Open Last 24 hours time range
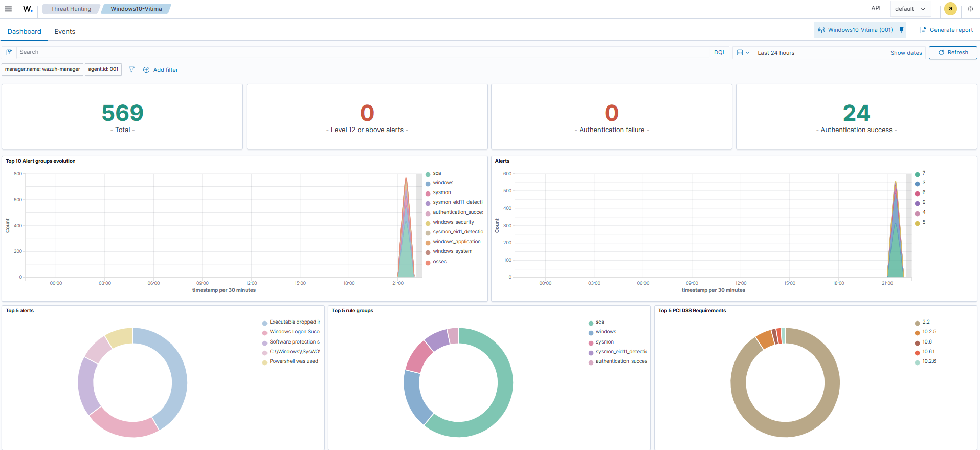The width and height of the screenshot is (980, 450). (x=776, y=53)
